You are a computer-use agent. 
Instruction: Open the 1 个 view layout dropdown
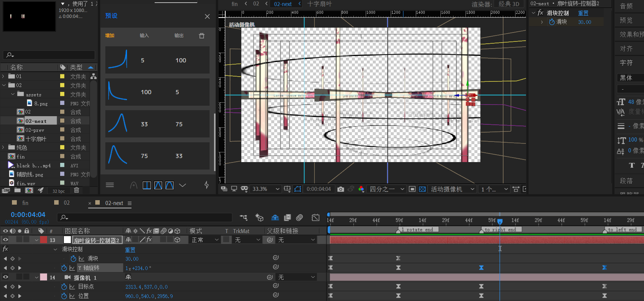(494, 189)
